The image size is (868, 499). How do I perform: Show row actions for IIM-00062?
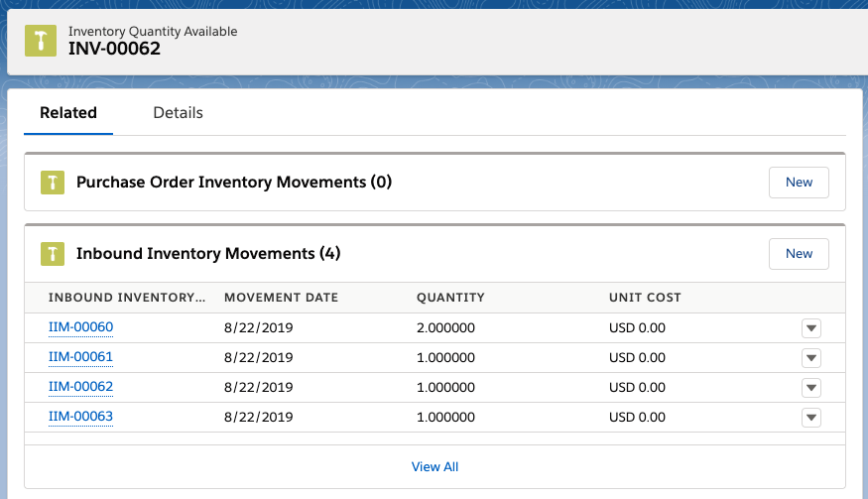(x=811, y=388)
